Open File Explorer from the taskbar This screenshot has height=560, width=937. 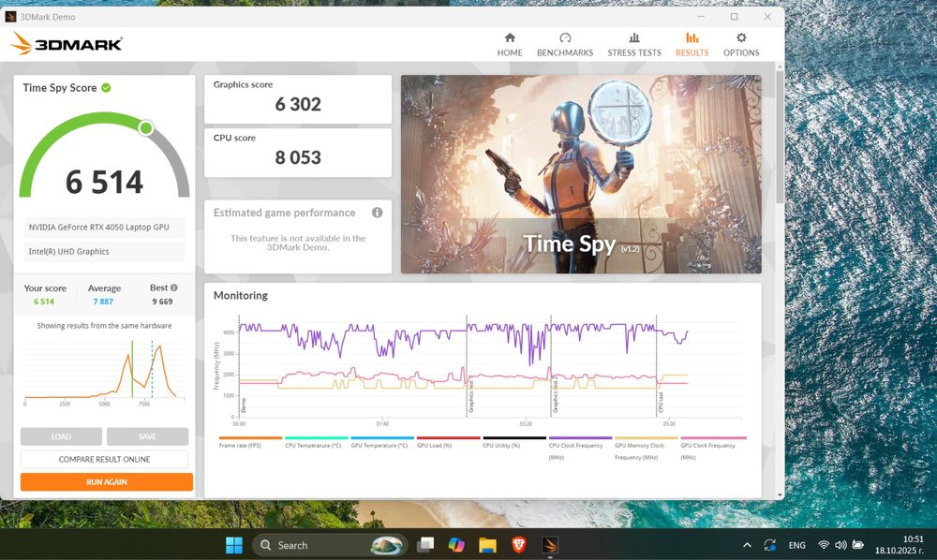(x=487, y=545)
